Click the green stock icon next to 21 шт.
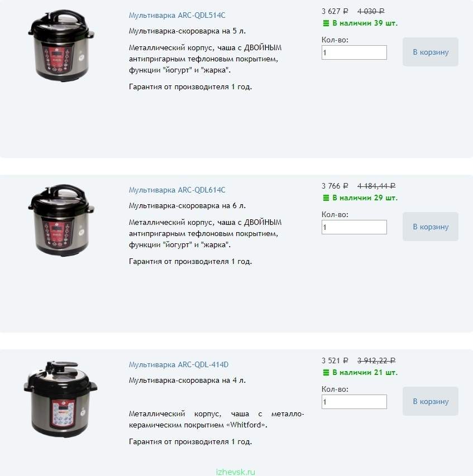Image resolution: width=473 pixels, height=476 pixels. coord(326,372)
